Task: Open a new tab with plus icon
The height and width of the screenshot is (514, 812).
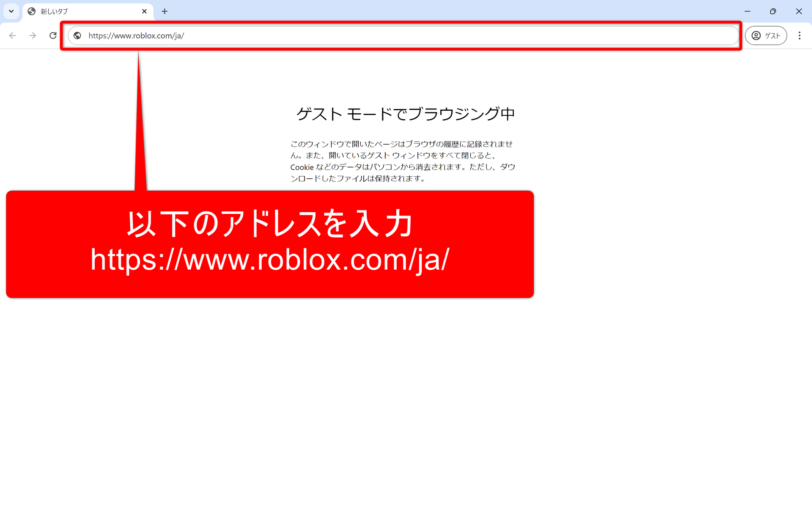Action: point(165,11)
